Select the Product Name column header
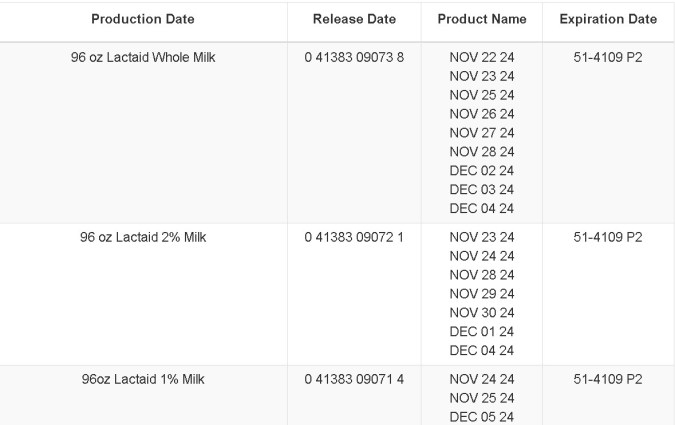This screenshot has width=675, height=425. click(482, 19)
